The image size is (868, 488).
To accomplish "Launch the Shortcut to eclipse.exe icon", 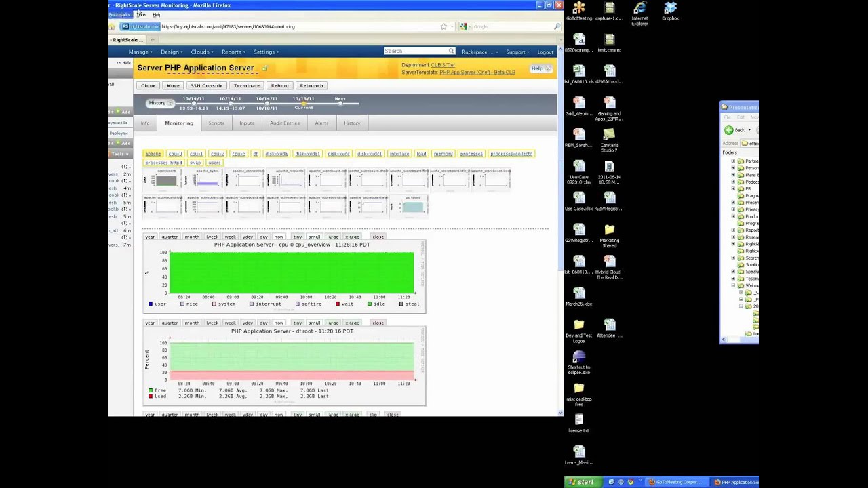I will click(x=578, y=363).
